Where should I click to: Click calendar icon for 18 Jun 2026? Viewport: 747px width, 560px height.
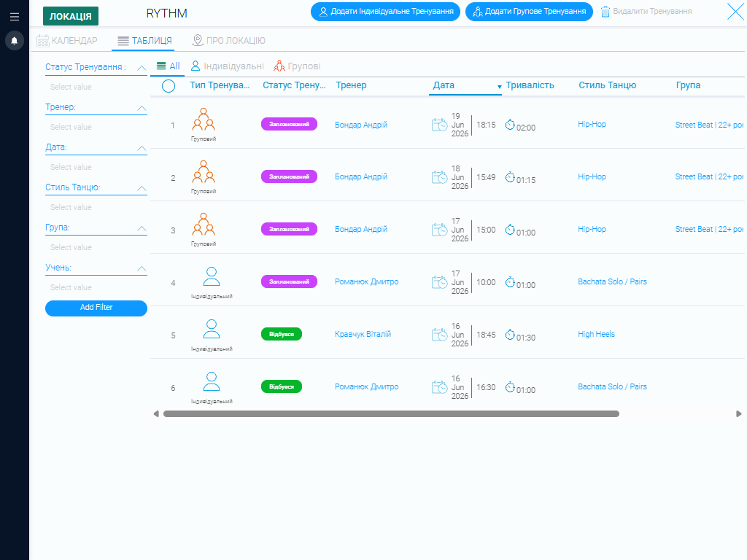pos(439,177)
